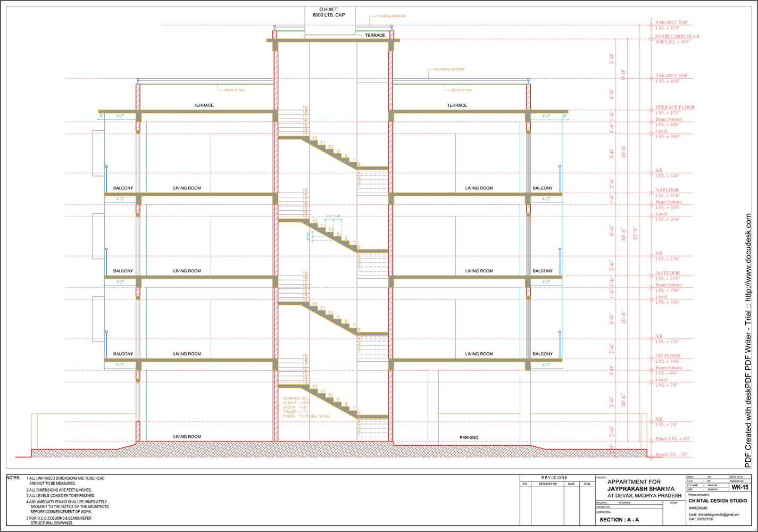The height and width of the screenshot is (532, 758).
Task: Select the O.H.W.T. 8000 LTS. CAP tank
Action: [x=331, y=21]
